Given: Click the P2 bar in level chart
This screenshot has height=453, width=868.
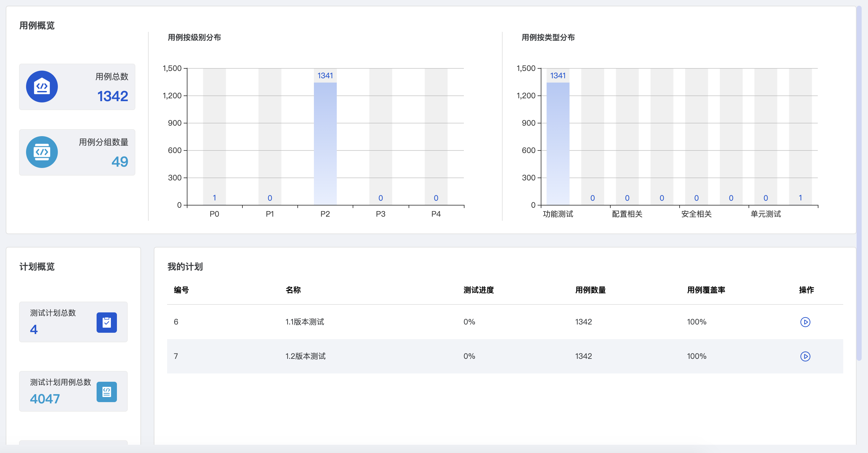Looking at the screenshot, I should pyautogui.click(x=325, y=143).
